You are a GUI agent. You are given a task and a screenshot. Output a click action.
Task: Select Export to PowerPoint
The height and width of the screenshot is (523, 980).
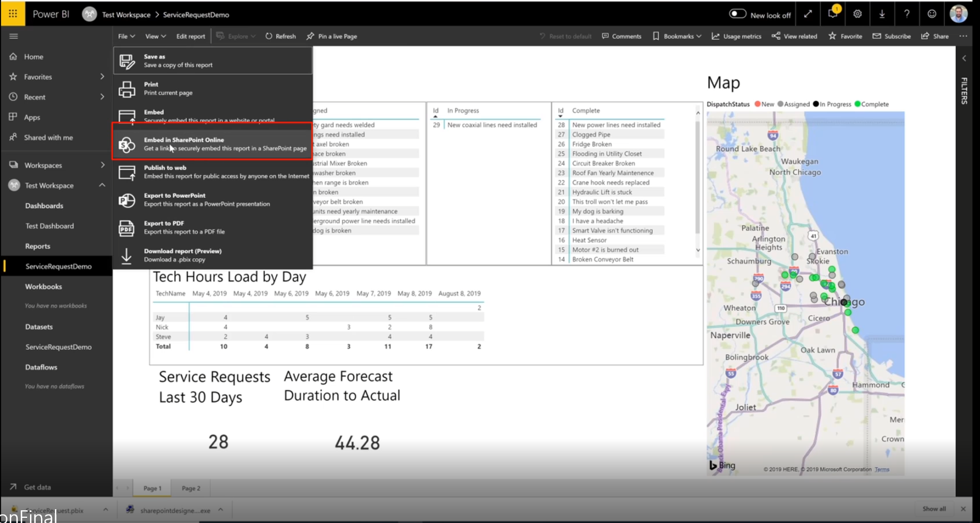click(213, 200)
